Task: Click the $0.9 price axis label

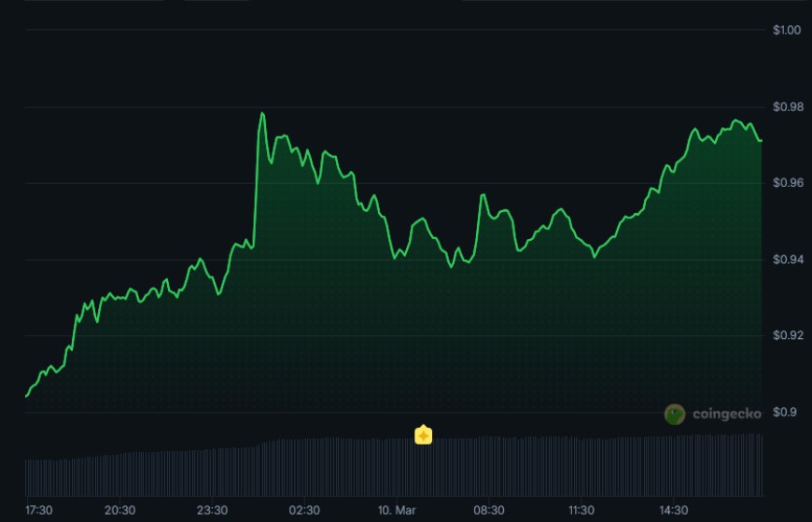Action: pos(785,412)
